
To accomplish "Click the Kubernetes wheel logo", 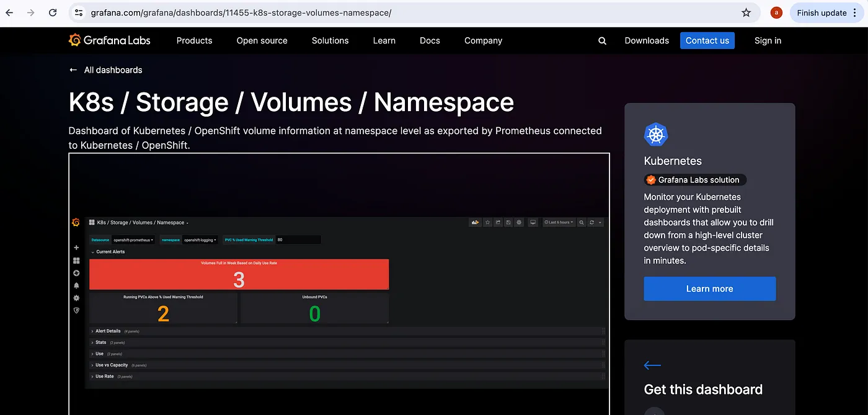I will click(655, 135).
